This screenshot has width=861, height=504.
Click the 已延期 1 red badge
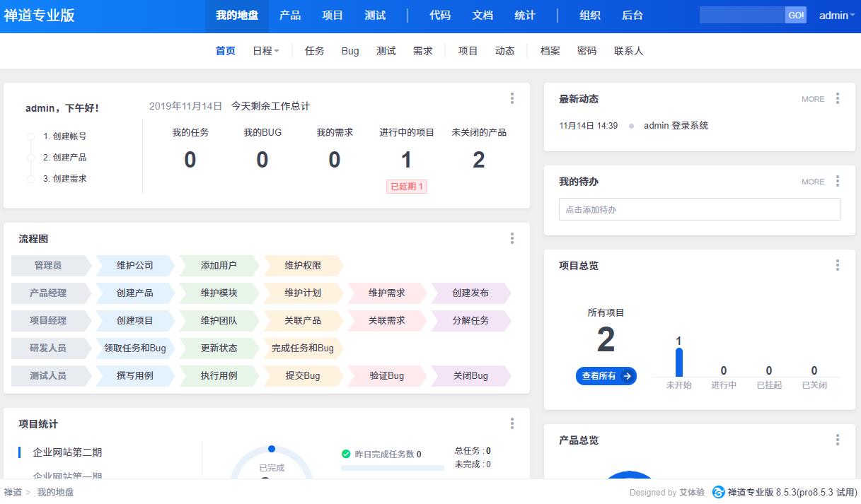click(x=407, y=187)
